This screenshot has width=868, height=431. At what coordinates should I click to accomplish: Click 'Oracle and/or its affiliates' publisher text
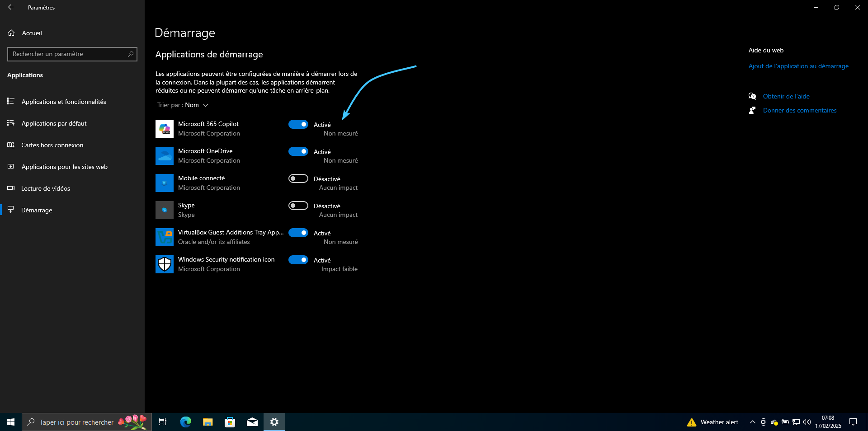[x=214, y=242]
